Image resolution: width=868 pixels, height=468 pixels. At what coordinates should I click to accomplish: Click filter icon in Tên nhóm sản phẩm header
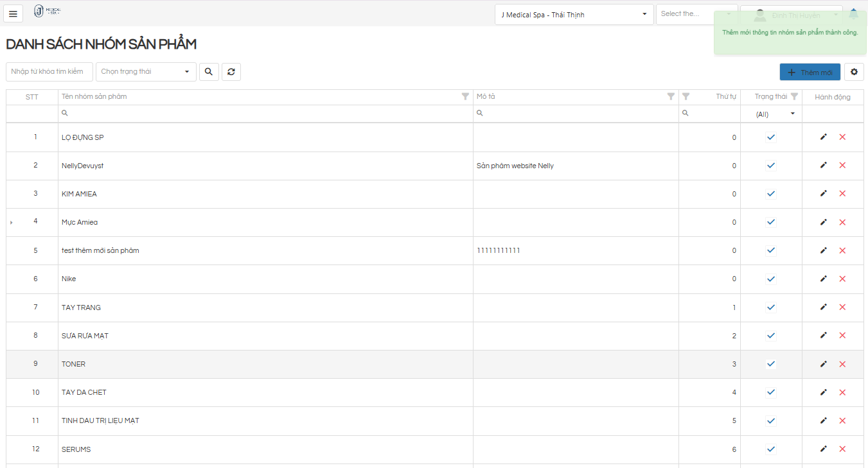[x=465, y=97]
